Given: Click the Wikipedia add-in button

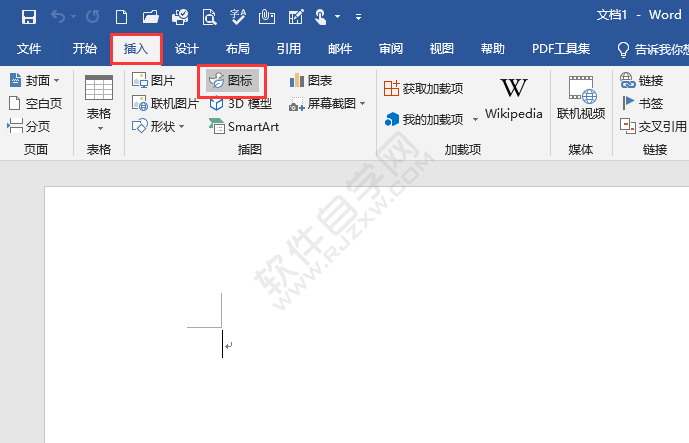Looking at the screenshot, I should point(514,99).
